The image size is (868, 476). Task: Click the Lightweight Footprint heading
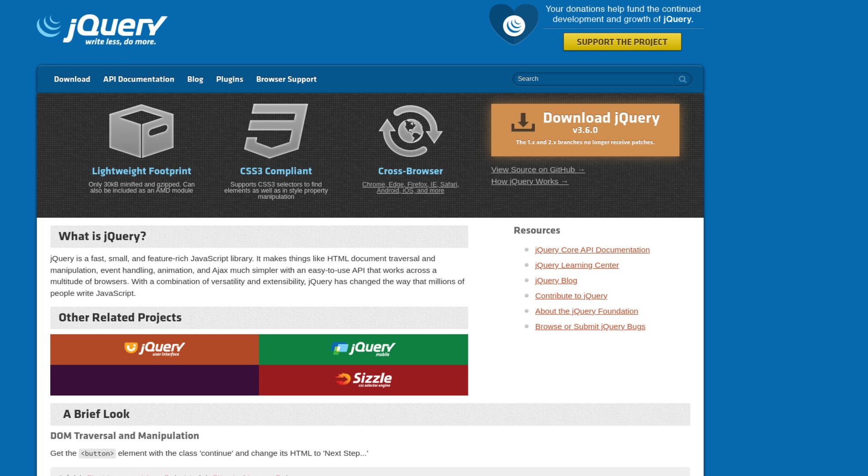click(x=142, y=171)
